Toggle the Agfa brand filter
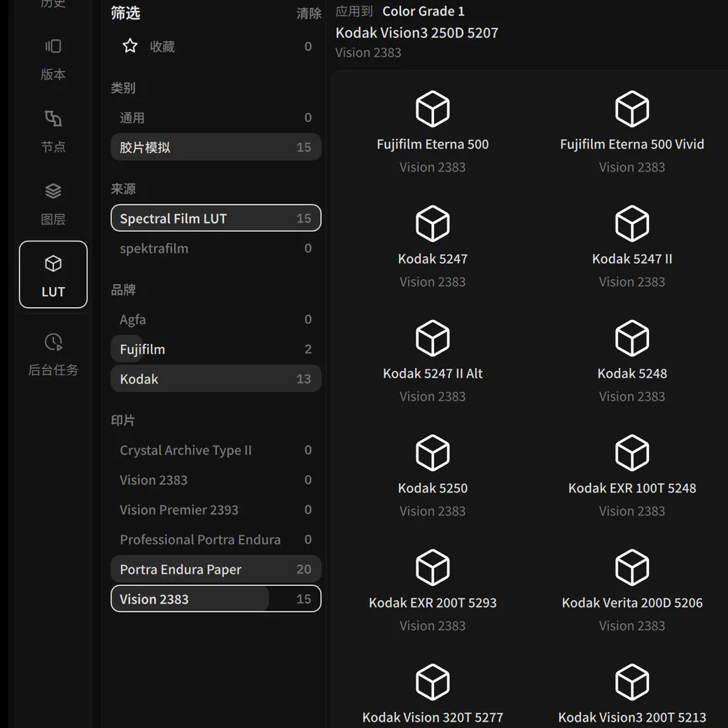 click(216, 319)
